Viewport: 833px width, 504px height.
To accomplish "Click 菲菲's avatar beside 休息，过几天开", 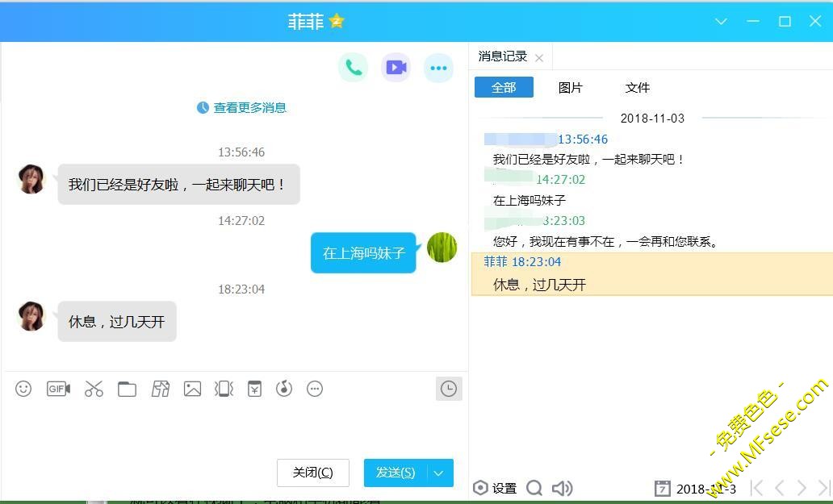I will (x=31, y=317).
